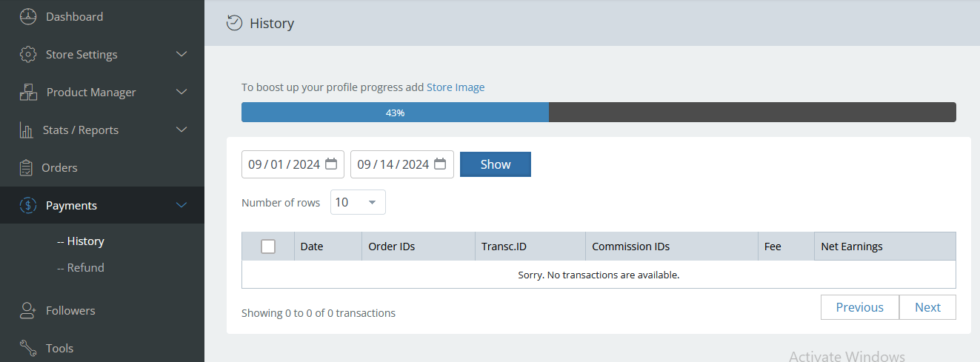The height and width of the screenshot is (362, 980).
Task: Open the Number of rows dropdown
Action: (x=358, y=203)
